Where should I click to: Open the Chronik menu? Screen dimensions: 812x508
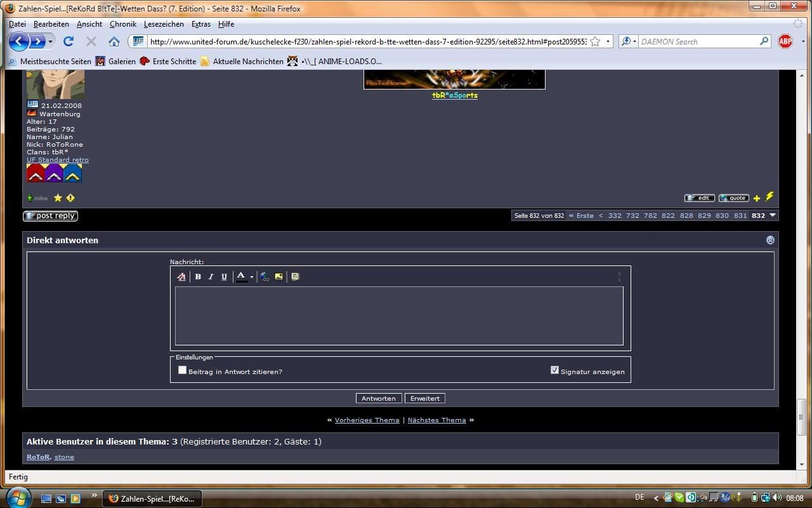(x=122, y=24)
